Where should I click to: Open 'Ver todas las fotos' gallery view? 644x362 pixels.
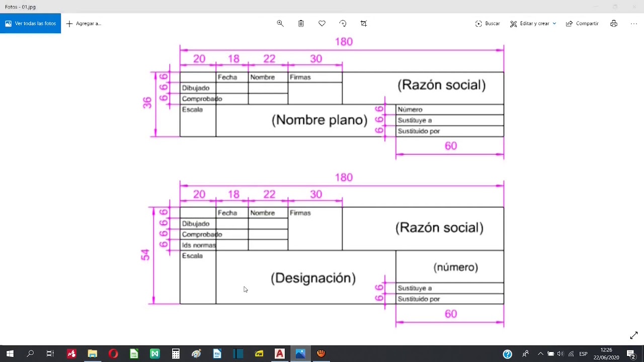point(30,24)
